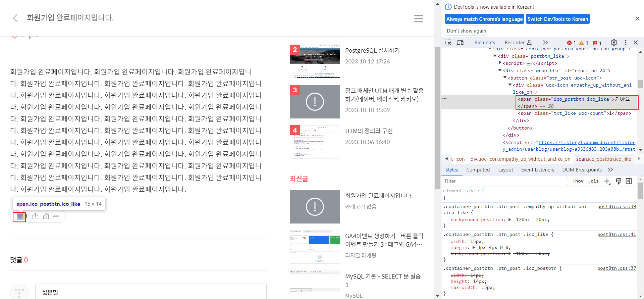
Task: Select the span txt_like uoc-count node
Action: pyautogui.click(x=574, y=113)
